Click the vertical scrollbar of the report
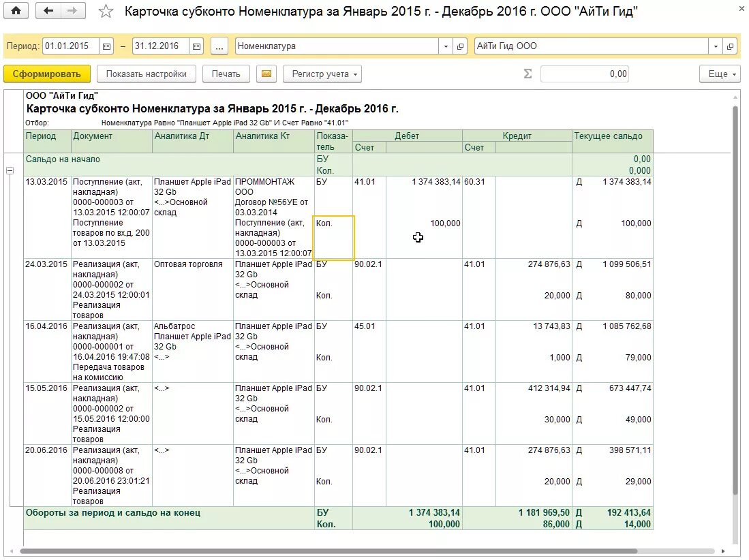 tap(735, 300)
